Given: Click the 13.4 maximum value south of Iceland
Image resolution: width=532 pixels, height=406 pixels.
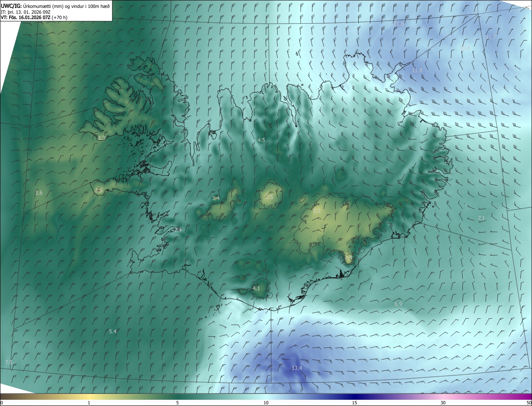Looking at the screenshot, I should [x=297, y=368].
